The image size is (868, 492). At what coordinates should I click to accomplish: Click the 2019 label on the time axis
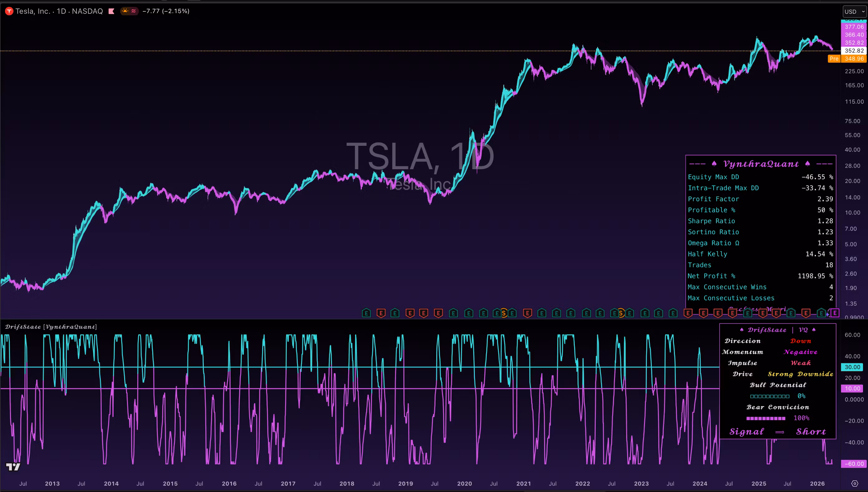click(406, 484)
